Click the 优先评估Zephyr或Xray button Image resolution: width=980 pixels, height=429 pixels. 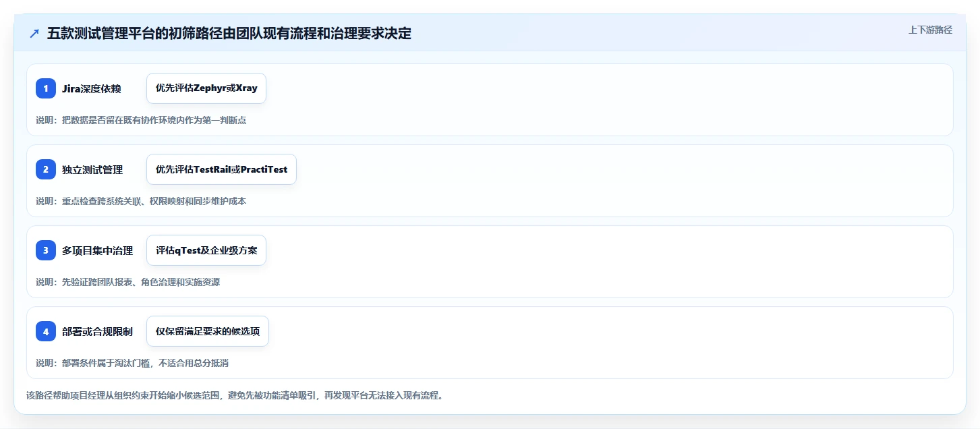point(206,88)
